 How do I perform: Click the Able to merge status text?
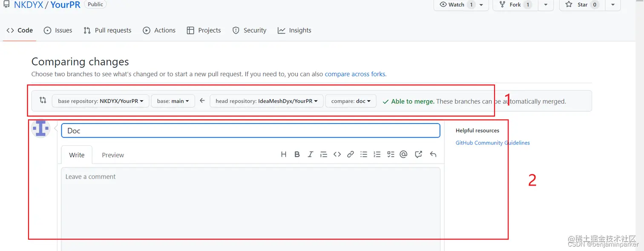[413, 101]
